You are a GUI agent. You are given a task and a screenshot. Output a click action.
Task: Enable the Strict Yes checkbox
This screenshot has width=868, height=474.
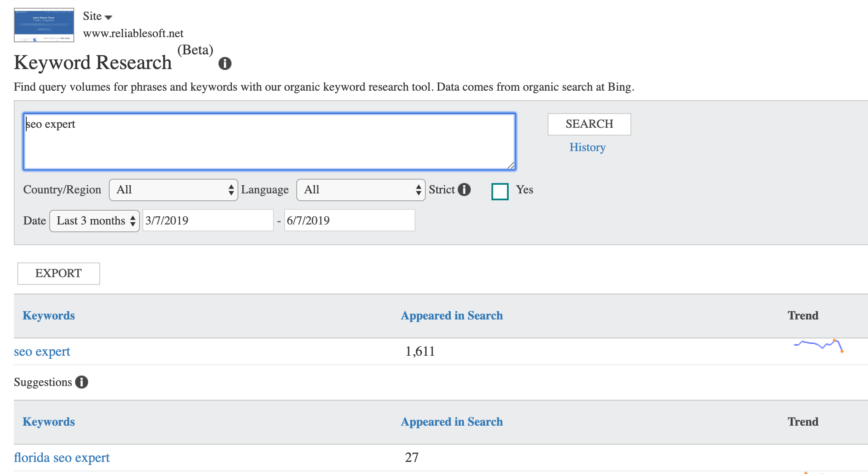click(x=500, y=191)
